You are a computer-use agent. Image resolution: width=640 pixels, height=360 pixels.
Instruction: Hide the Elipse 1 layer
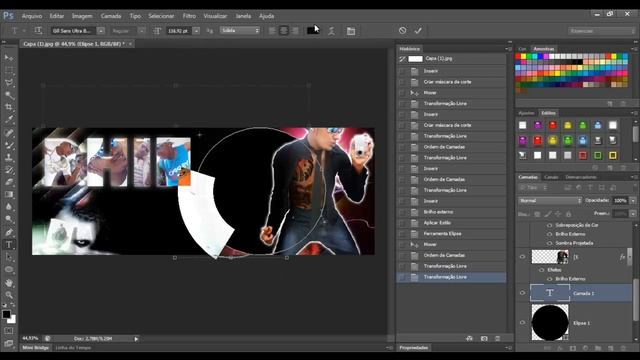tap(522, 322)
